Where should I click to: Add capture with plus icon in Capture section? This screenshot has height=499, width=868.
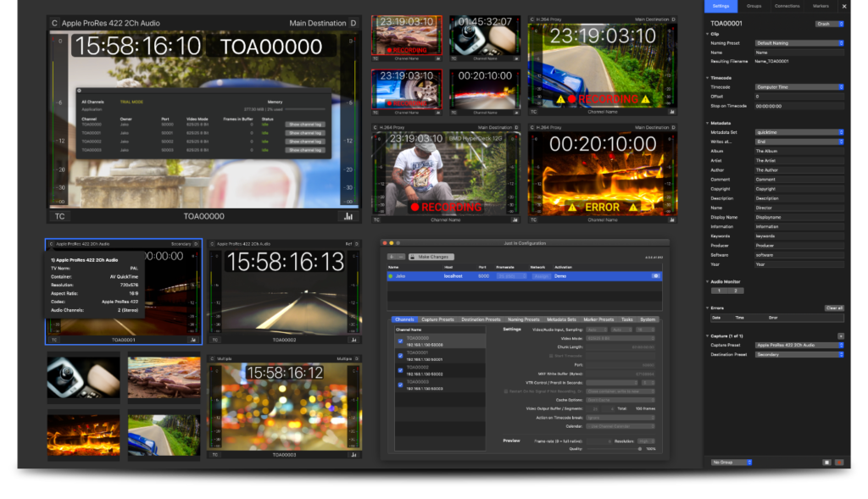841,335
